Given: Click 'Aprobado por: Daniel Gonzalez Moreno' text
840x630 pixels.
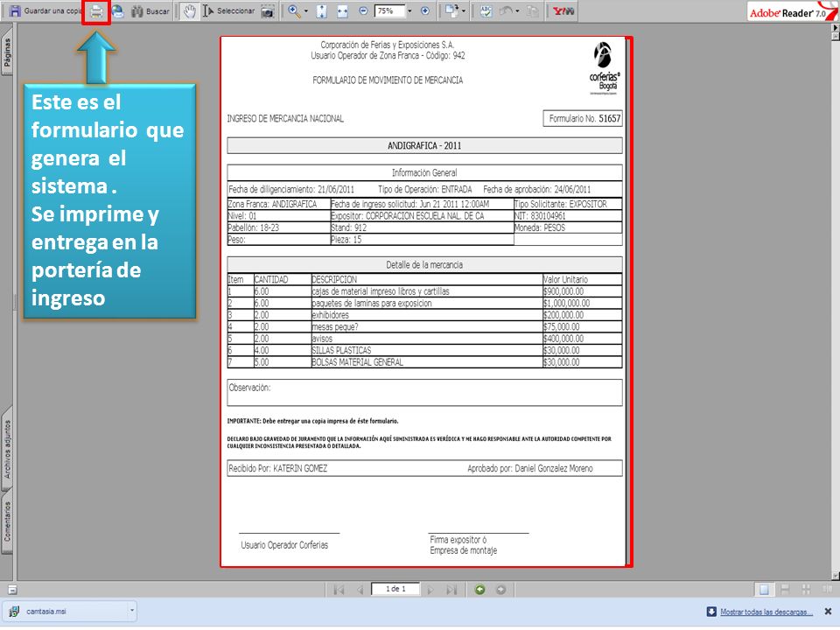Looking at the screenshot, I should (x=530, y=468).
